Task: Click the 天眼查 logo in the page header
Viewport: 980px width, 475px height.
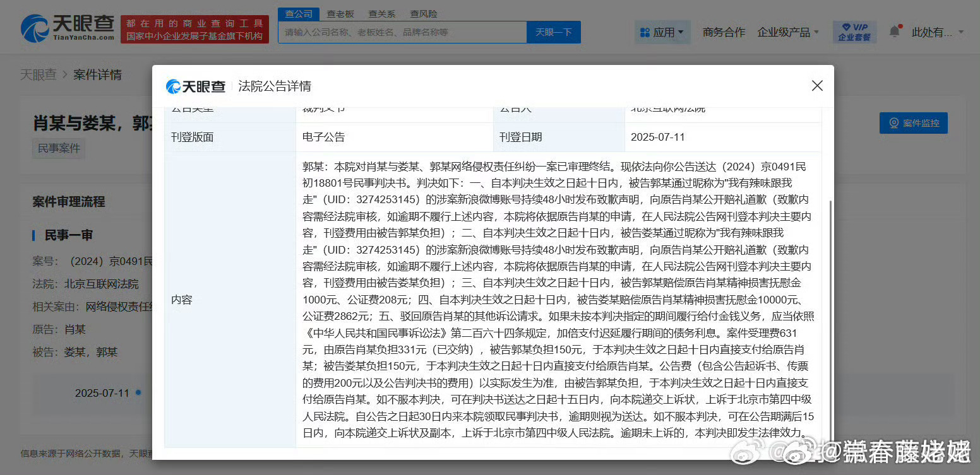Action: point(67,28)
